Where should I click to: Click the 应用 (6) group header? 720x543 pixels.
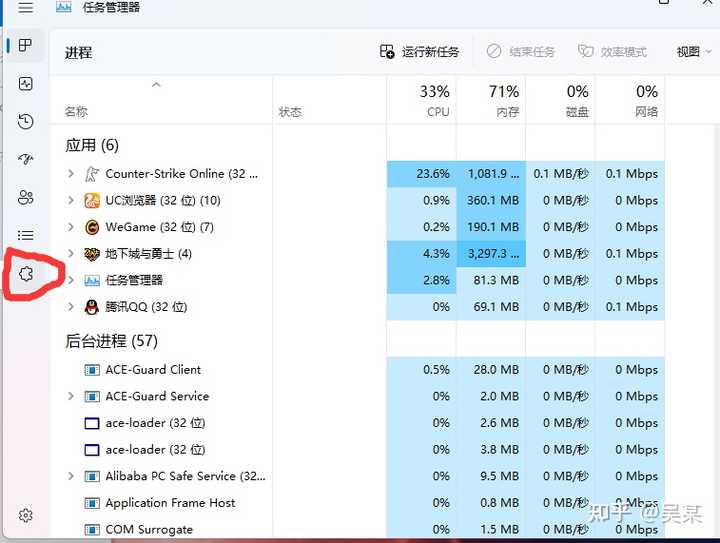(92, 146)
